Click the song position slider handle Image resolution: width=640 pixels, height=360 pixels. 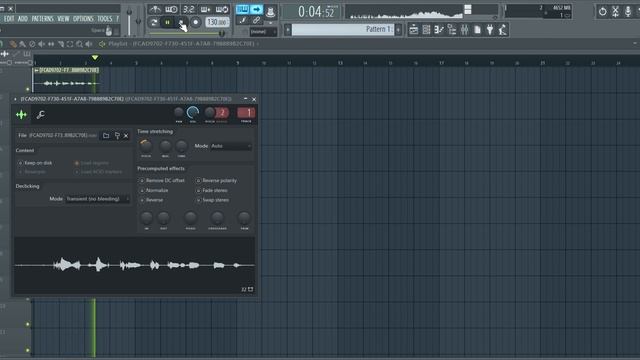[222, 33]
